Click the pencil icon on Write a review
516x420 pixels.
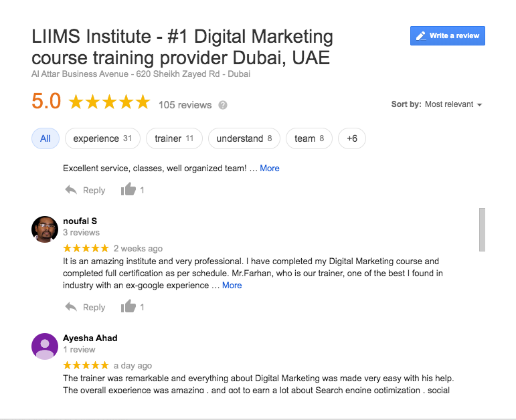tap(420, 36)
